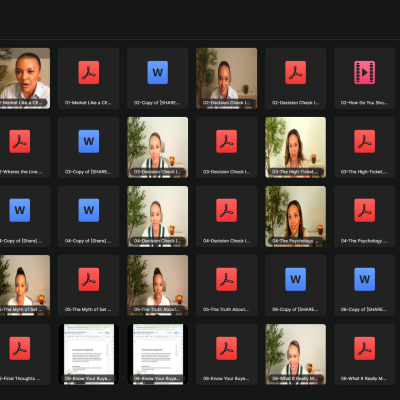The image size is (400, 400).
Task: Open the Wheres the Line PDF file
Action: pos(24,147)
